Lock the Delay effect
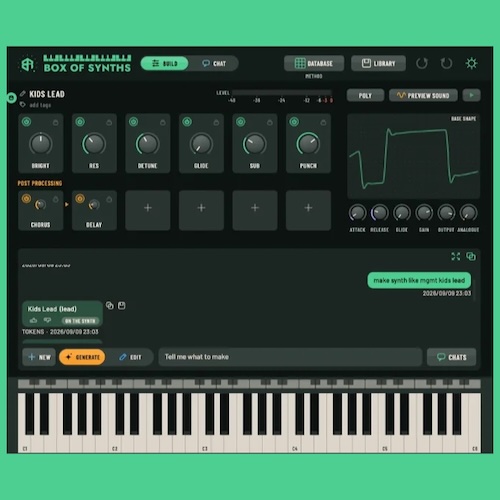Viewport: 500px width, 500px height. click(109, 199)
